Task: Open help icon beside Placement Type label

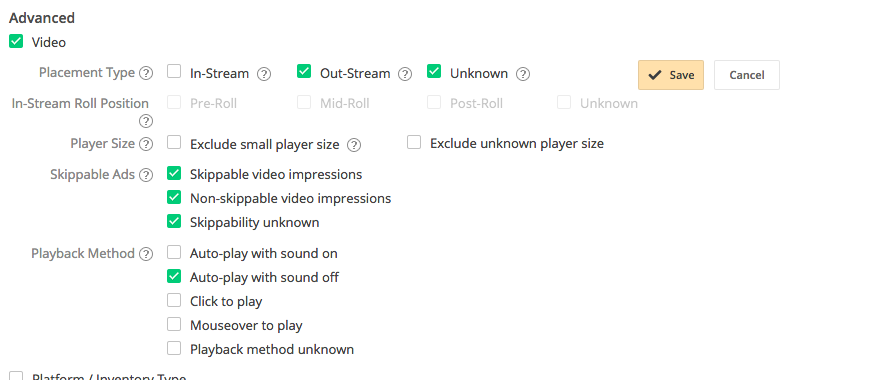Action: [x=145, y=74]
